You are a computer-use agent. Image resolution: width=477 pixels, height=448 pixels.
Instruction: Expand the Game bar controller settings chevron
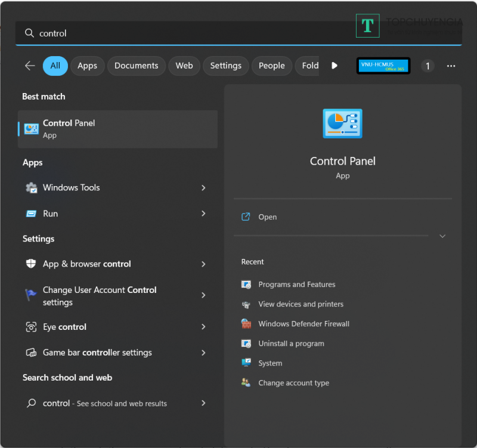point(203,353)
